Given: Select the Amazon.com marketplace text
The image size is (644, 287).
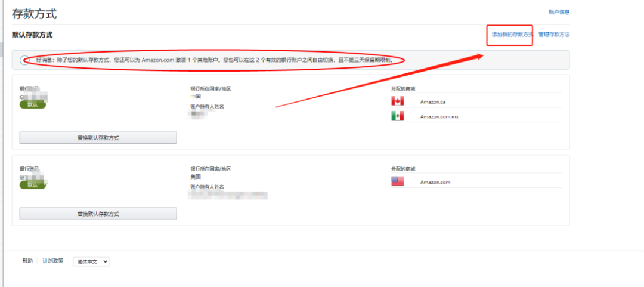Looking at the screenshot, I should coord(435,182).
